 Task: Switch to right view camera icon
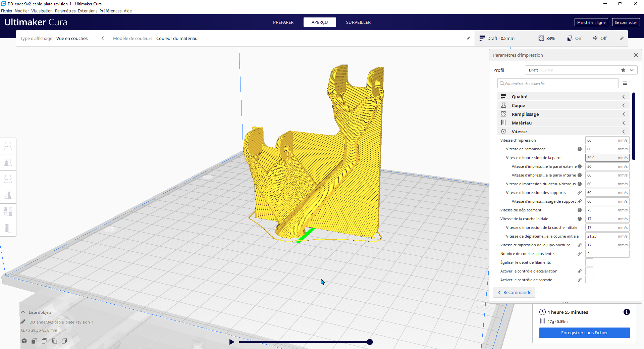click(x=64, y=341)
